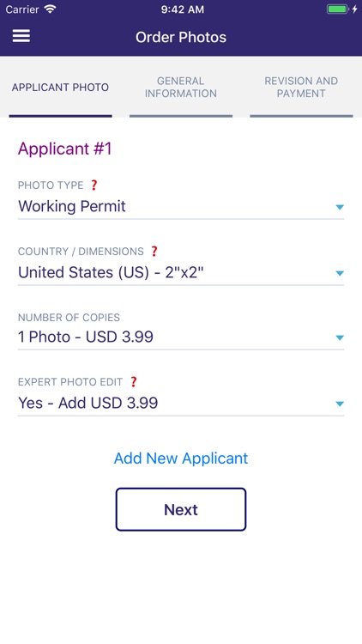Open the hamburger menu
The width and height of the screenshot is (362, 644).
click(21, 36)
